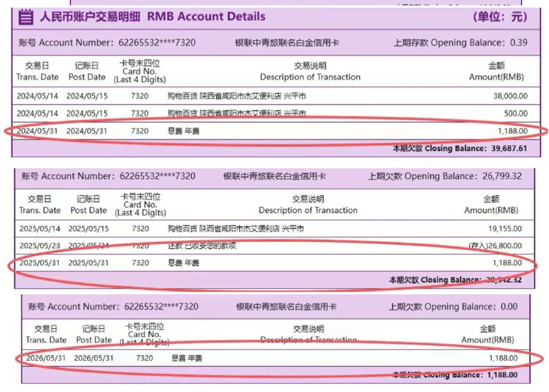Click the 38,000.00 transaction amount
Image resolution: width=549 pixels, height=392 pixels.
pyautogui.click(x=511, y=96)
